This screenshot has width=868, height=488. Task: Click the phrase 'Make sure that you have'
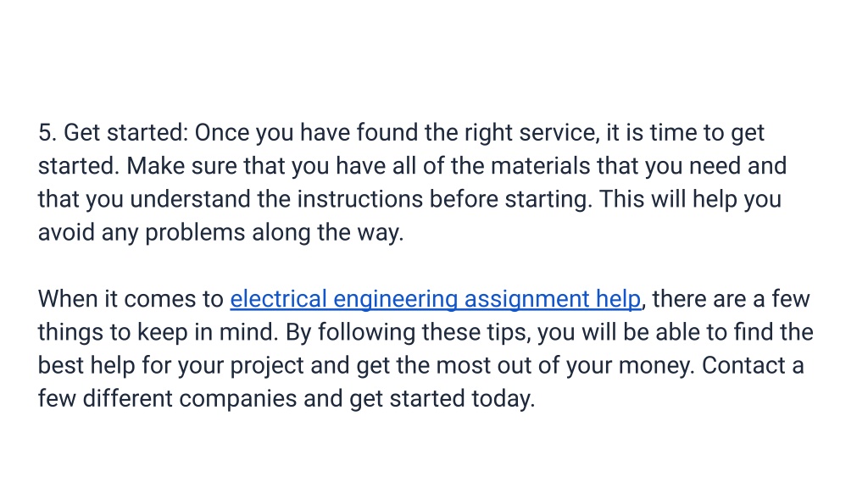pyautogui.click(x=256, y=167)
